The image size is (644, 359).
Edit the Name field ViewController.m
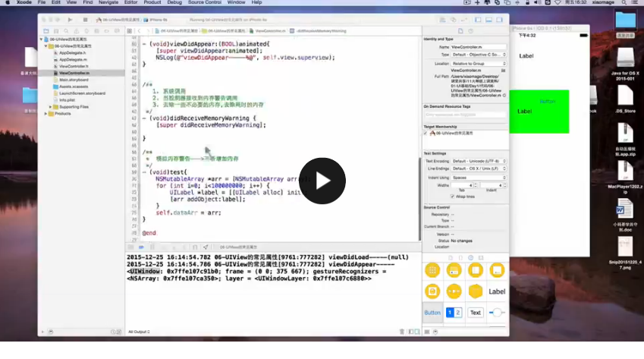[479, 47]
